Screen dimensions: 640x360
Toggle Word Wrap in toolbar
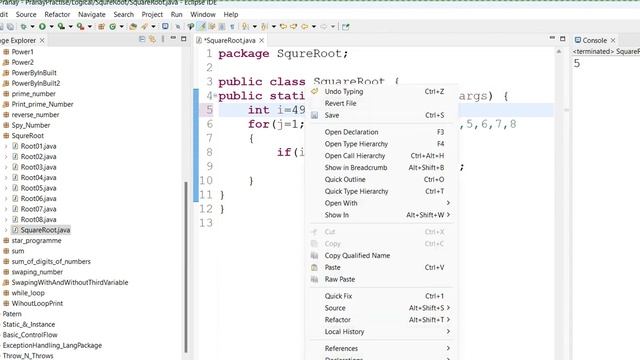coord(212,27)
